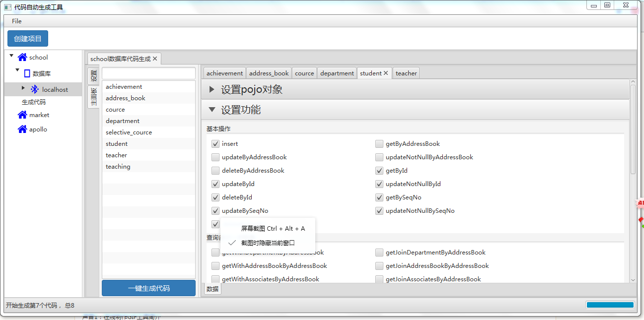Click the market project home icon
This screenshot has height=320, width=644.
[22, 115]
